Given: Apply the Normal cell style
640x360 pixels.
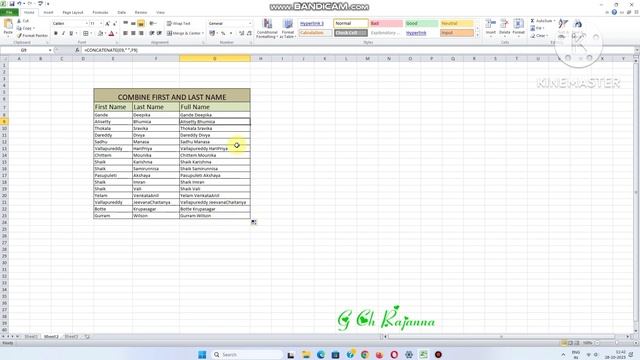Looking at the screenshot, I should (351, 23).
